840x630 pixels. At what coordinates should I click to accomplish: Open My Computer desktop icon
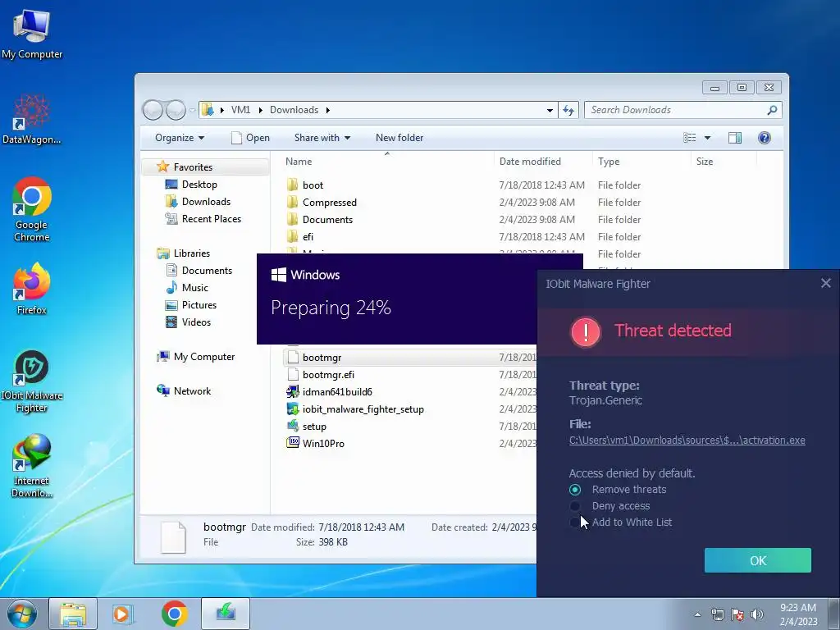(32, 34)
